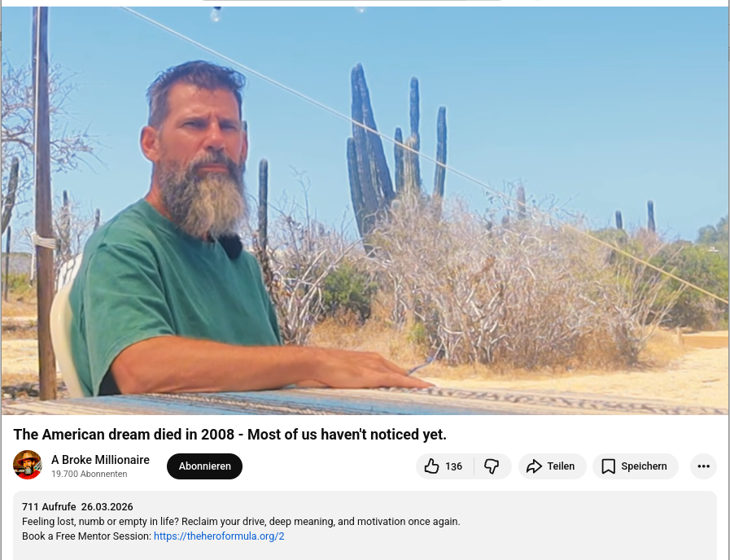The width and height of the screenshot is (730, 560).
Task: Click the Teilen label text
Action: click(x=561, y=466)
